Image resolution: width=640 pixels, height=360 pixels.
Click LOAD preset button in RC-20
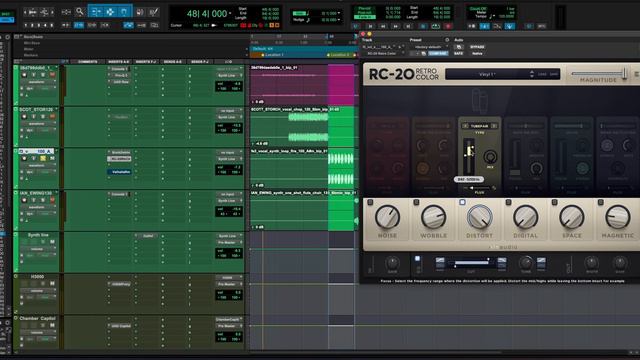(x=542, y=74)
